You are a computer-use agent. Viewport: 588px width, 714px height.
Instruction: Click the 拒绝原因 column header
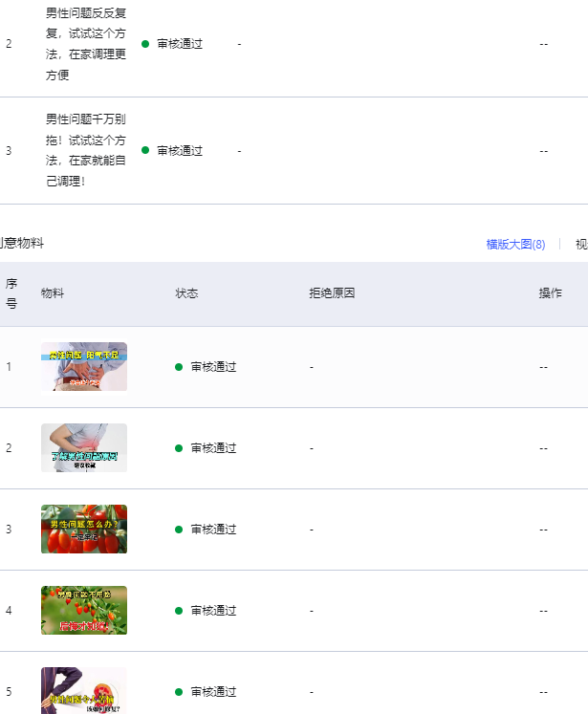coord(332,293)
